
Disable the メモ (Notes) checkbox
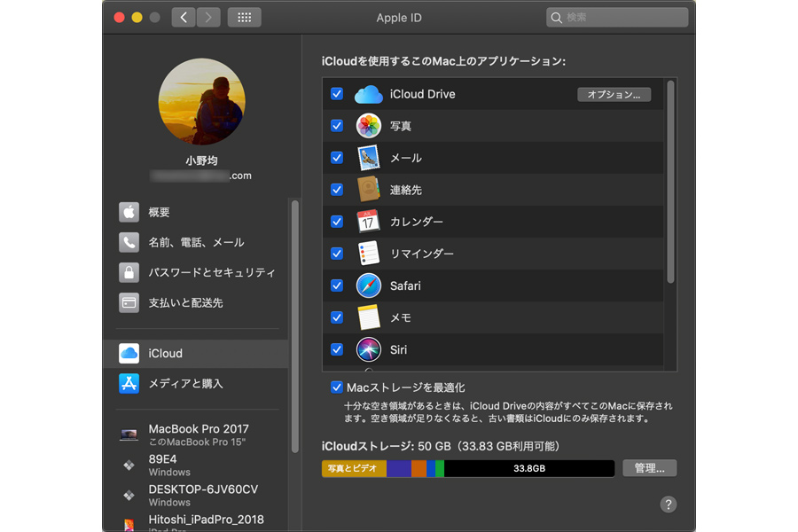coord(337,317)
